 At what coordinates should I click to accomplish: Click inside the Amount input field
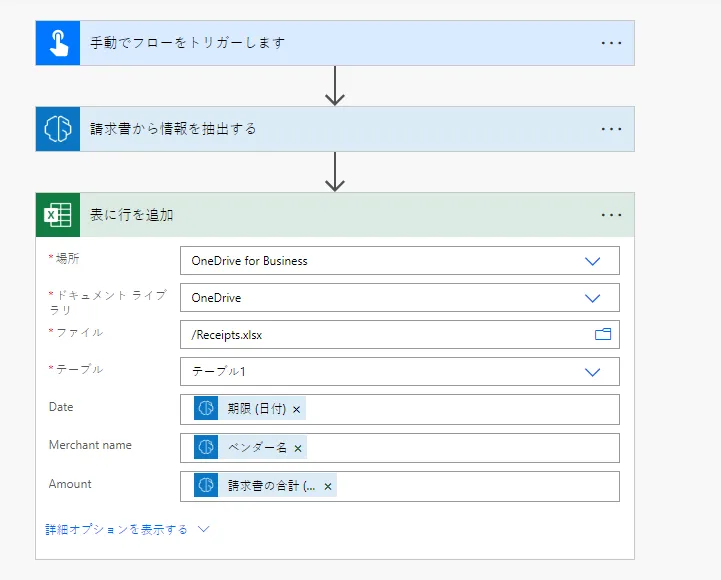pyautogui.click(x=470, y=486)
